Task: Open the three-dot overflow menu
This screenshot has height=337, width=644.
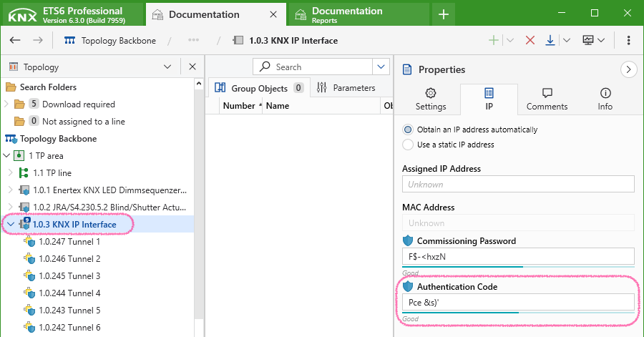Action: (628, 41)
